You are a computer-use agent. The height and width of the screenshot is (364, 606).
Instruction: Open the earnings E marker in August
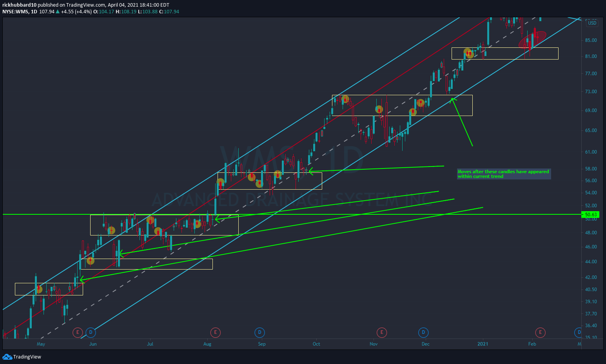coord(215,333)
